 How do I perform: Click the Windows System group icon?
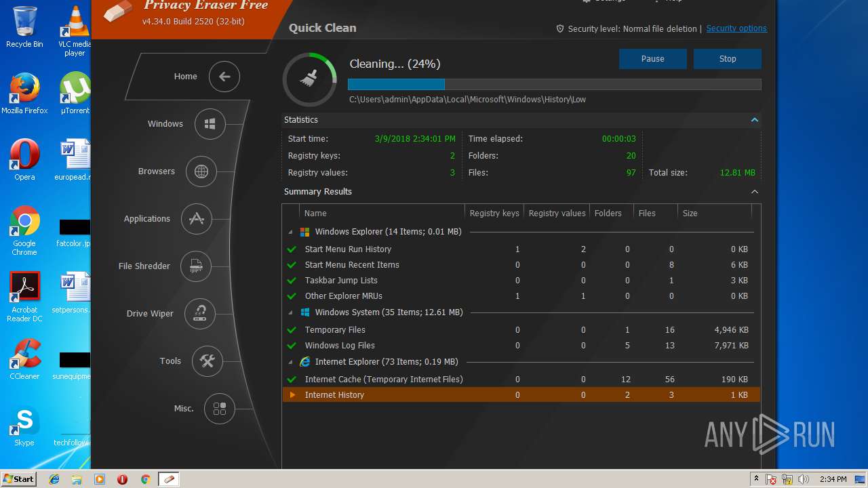point(305,312)
